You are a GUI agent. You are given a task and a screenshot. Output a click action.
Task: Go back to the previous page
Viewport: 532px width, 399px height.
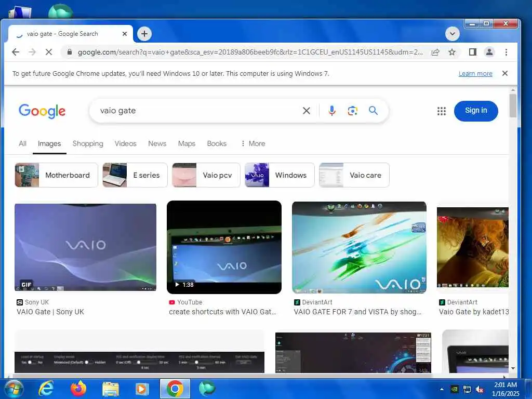16,52
